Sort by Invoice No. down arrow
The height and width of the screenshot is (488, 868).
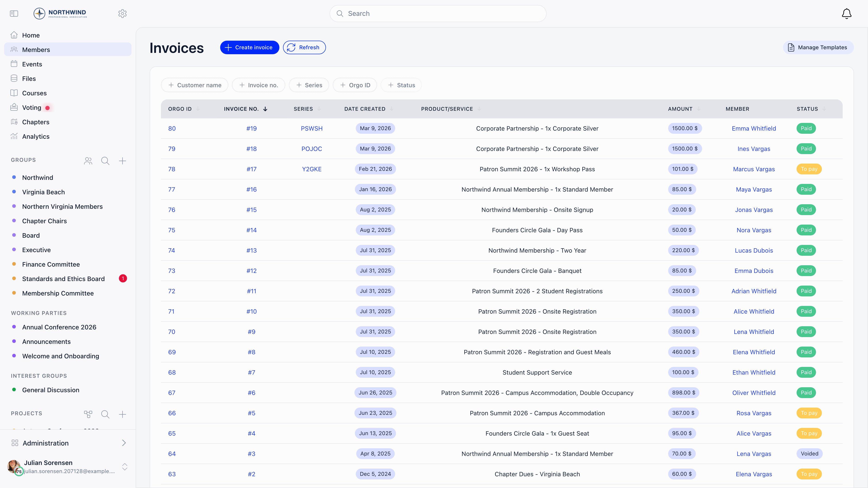pos(265,109)
